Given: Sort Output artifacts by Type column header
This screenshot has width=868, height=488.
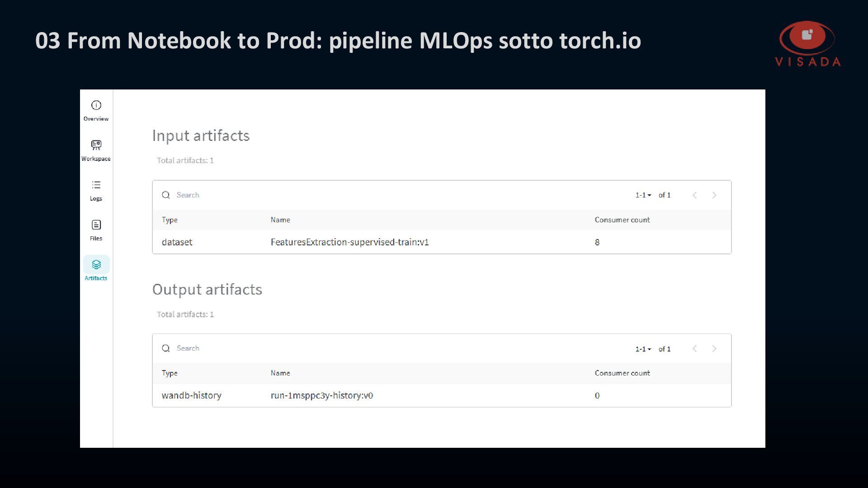Looking at the screenshot, I should click(x=170, y=373).
